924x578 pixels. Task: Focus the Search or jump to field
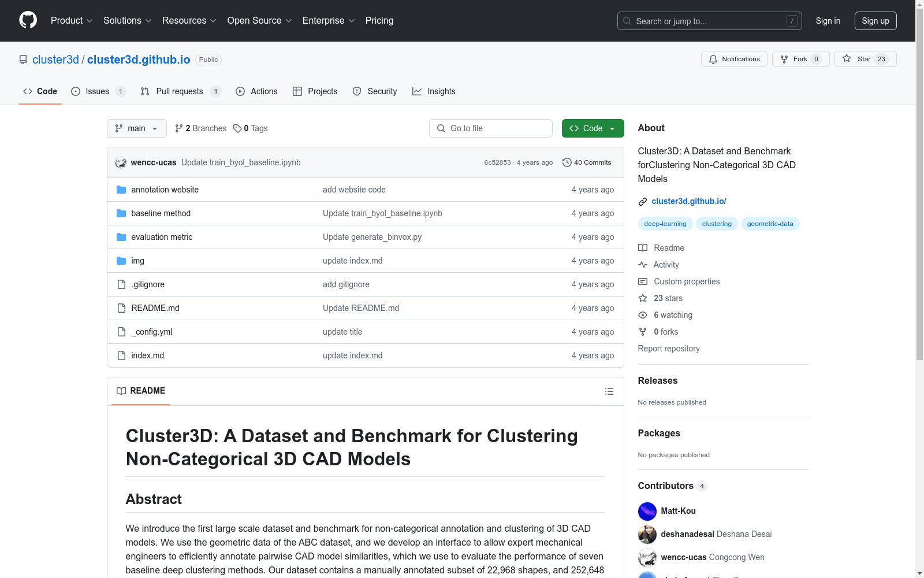coord(710,21)
